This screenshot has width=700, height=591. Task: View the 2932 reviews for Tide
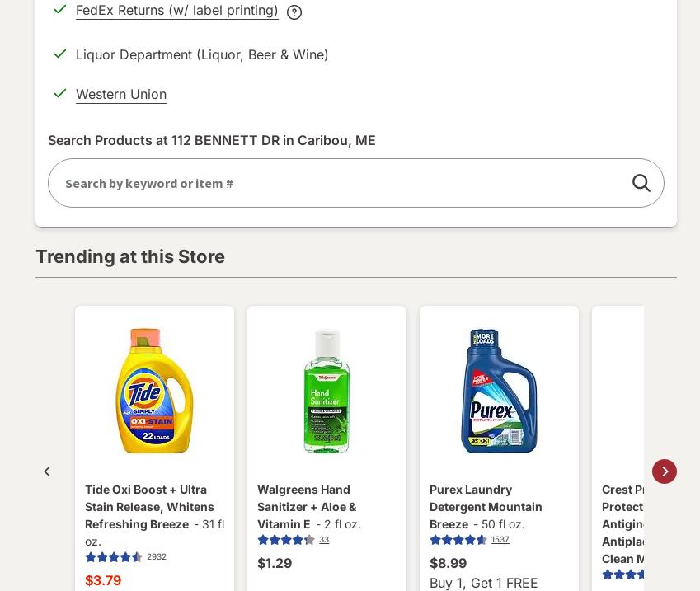[157, 557]
